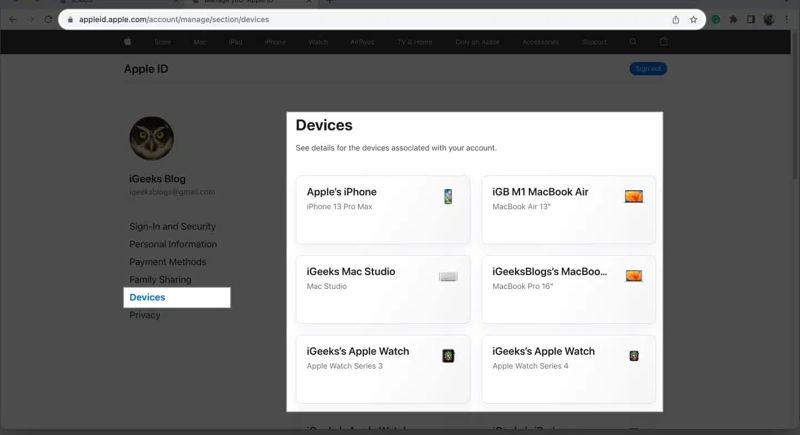Click the iPhone 13 Pro Max device icon
800x435 pixels.
click(448, 196)
